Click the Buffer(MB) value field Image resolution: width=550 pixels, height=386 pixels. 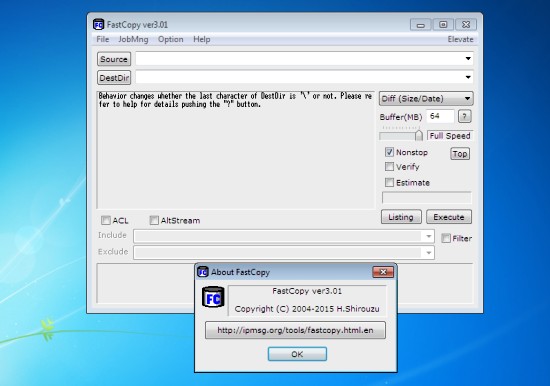pyautogui.click(x=440, y=116)
